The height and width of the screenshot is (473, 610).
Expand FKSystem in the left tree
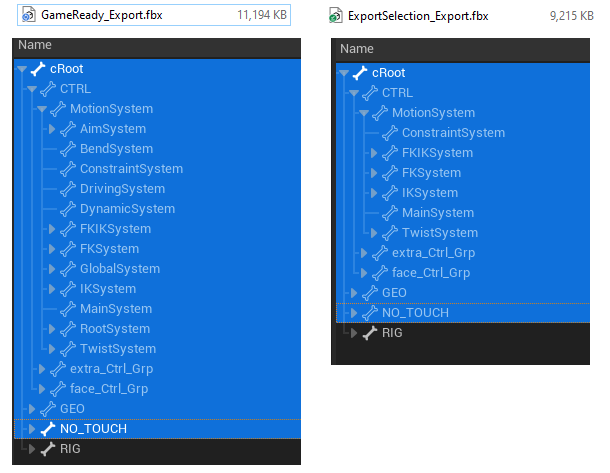(52, 249)
